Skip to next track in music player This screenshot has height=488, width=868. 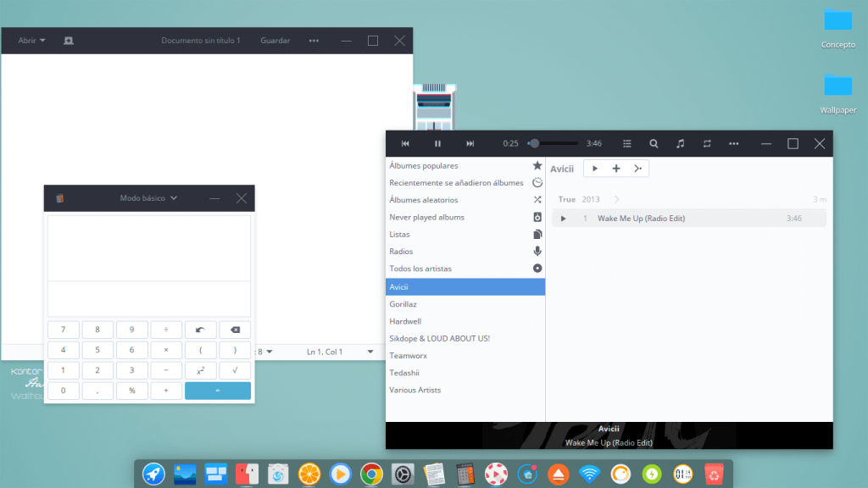pos(470,144)
